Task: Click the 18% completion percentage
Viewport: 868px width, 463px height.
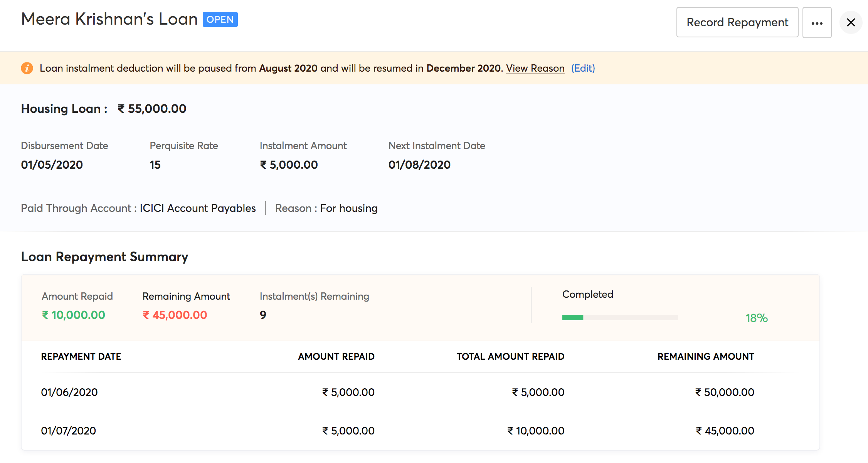Action: click(x=756, y=318)
